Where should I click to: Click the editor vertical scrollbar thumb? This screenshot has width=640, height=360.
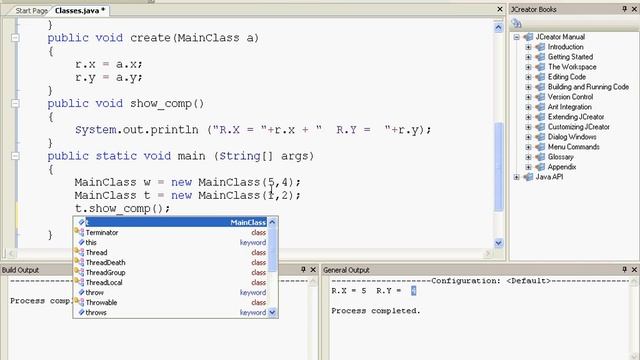(498, 167)
